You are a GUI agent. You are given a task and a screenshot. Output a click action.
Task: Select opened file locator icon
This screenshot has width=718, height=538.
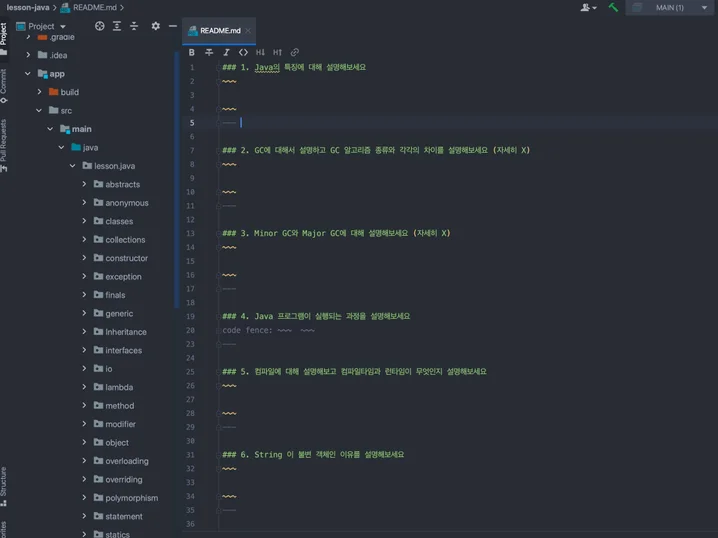(99, 26)
